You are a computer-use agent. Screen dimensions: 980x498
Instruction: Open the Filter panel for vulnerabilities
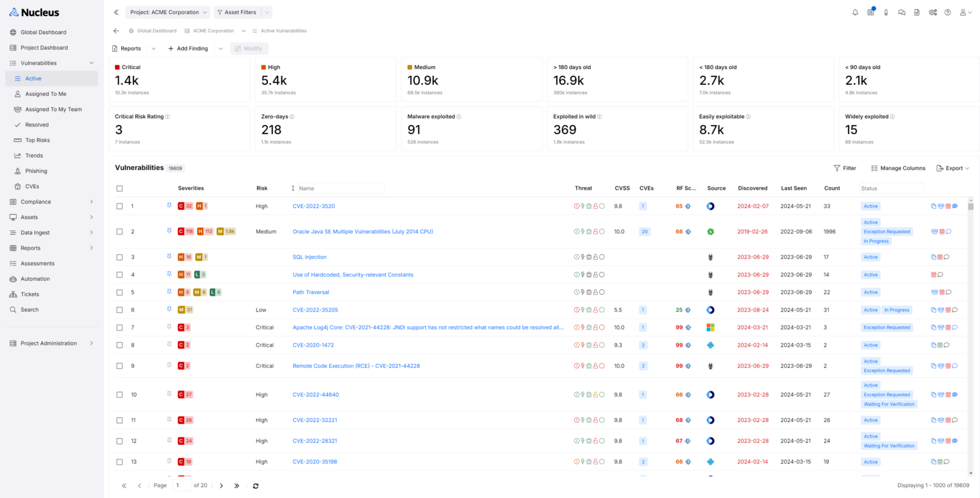click(x=844, y=168)
